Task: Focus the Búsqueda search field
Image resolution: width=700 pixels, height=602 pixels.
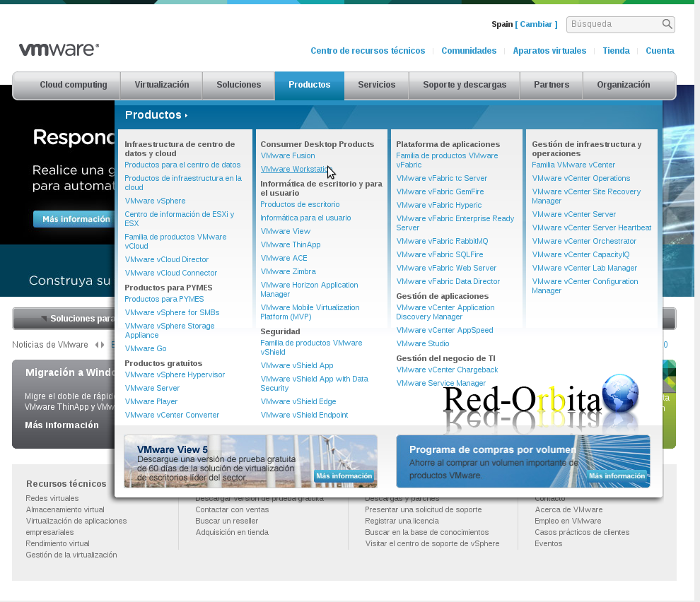Action: coord(621,24)
